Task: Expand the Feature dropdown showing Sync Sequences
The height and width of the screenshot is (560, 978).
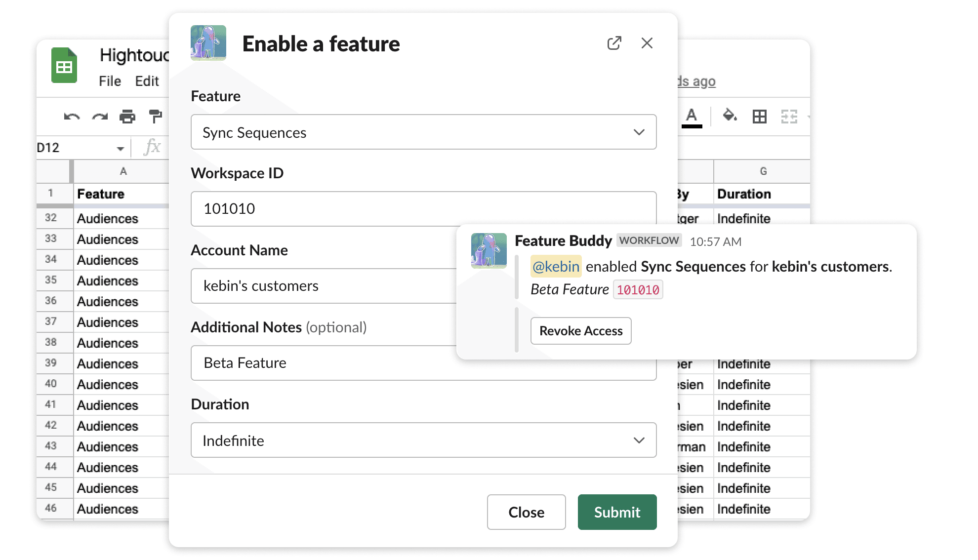Action: [x=423, y=132]
